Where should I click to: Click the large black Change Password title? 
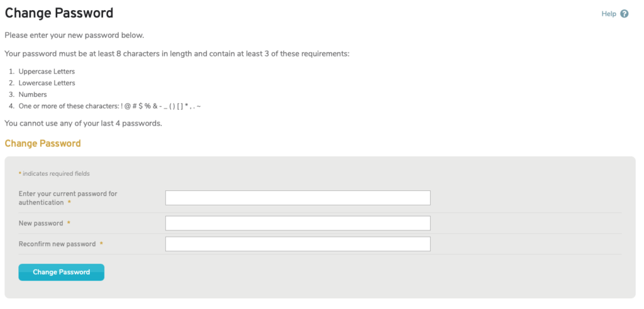pos(58,13)
